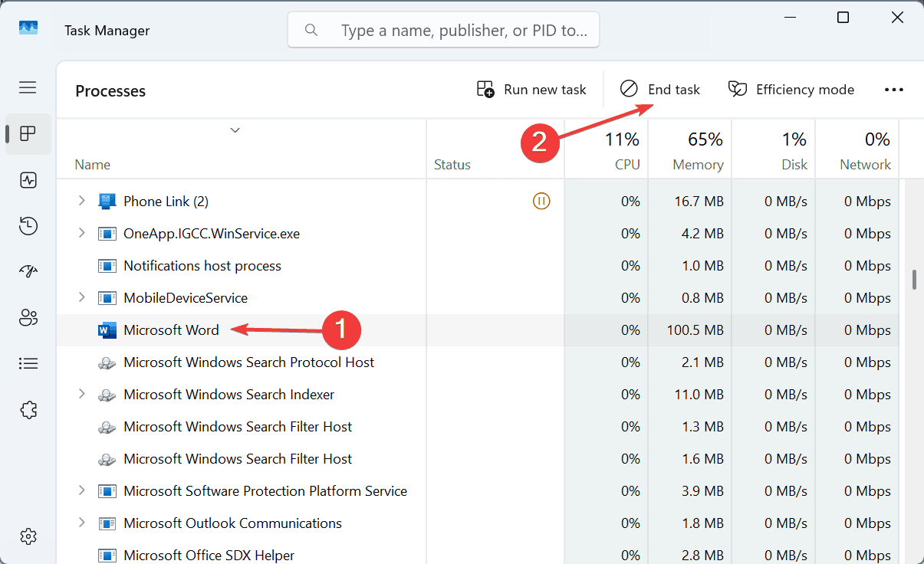Maximize the Task Manager window
The width and height of the screenshot is (924, 564).
pos(843,17)
